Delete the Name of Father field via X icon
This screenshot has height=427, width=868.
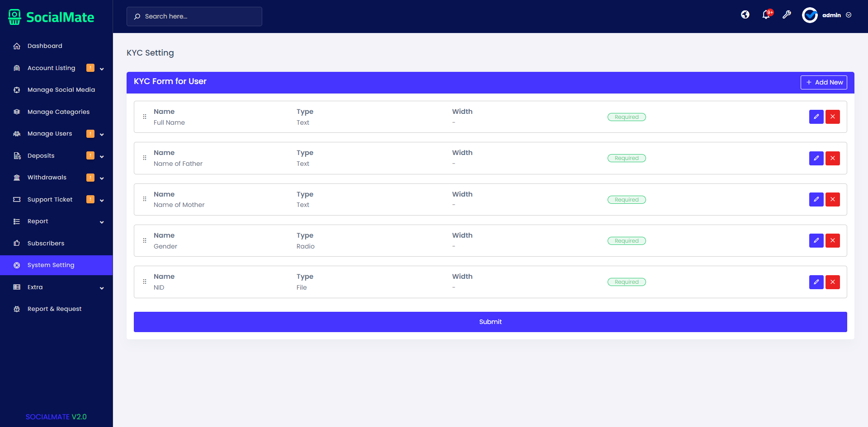pyautogui.click(x=832, y=158)
